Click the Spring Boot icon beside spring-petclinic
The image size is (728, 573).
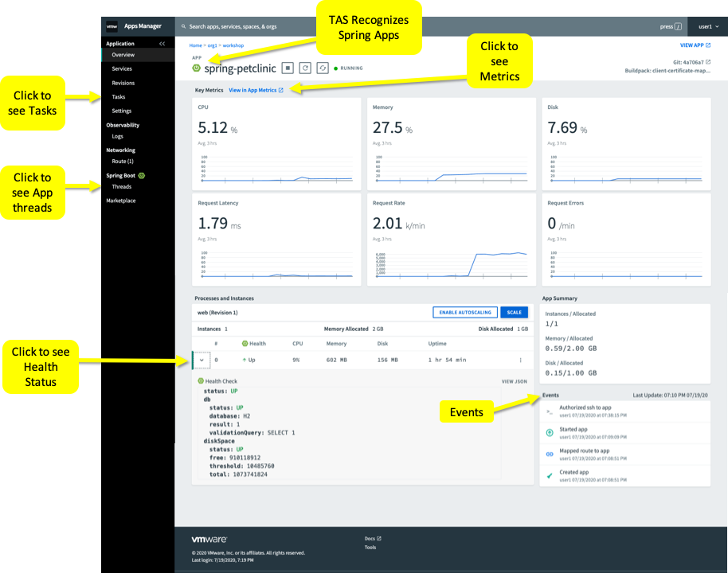[197, 68]
